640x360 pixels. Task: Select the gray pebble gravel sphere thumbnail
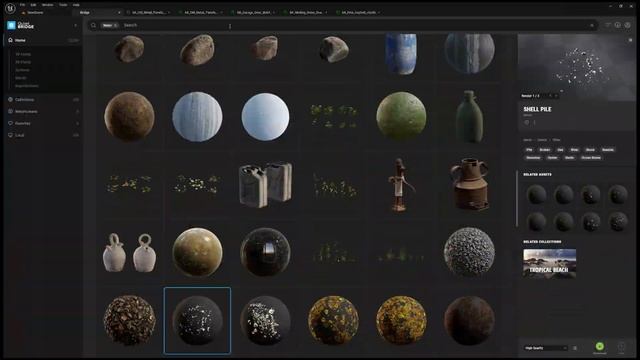click(469, 253)
